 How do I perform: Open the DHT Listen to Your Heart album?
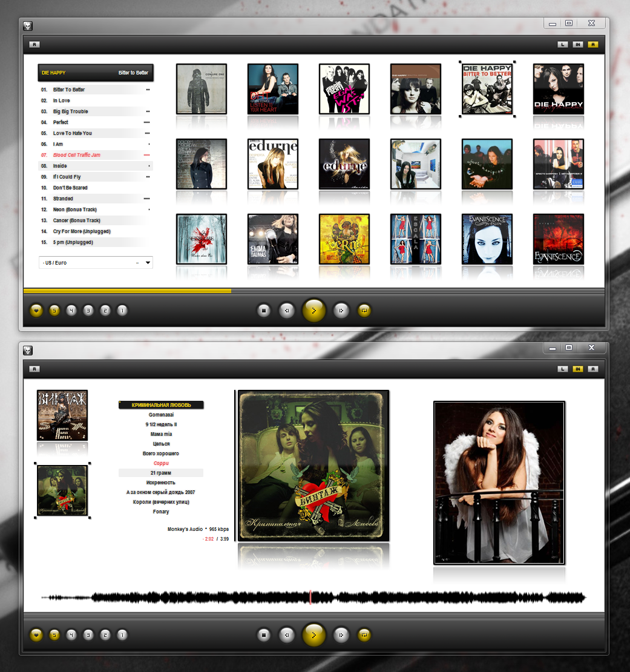(x=273, y=89)
